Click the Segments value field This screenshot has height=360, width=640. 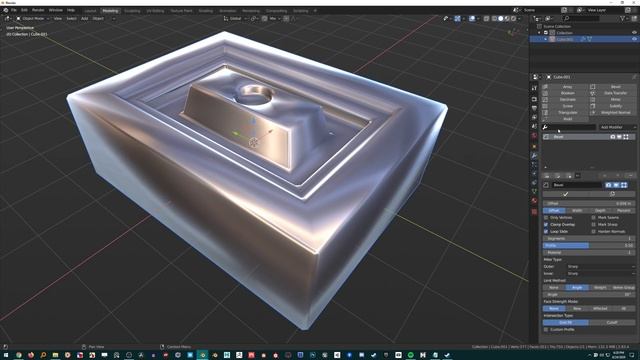[x=589, y=238]
